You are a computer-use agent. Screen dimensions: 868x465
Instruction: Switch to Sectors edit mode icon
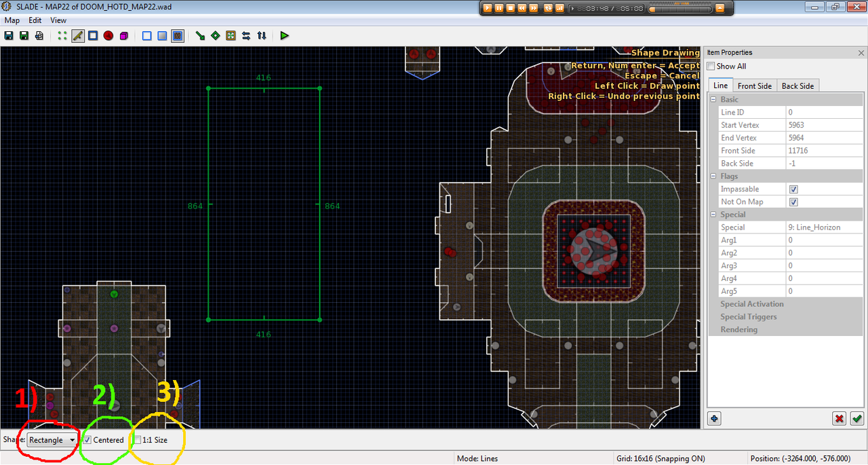pyautogui.click(x=93, y=35)
